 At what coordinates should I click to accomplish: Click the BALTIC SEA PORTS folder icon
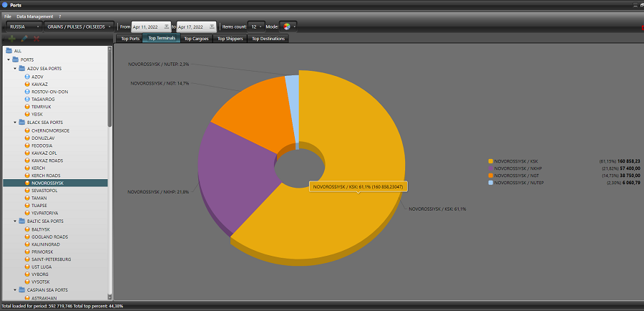[x=22, y=221]
